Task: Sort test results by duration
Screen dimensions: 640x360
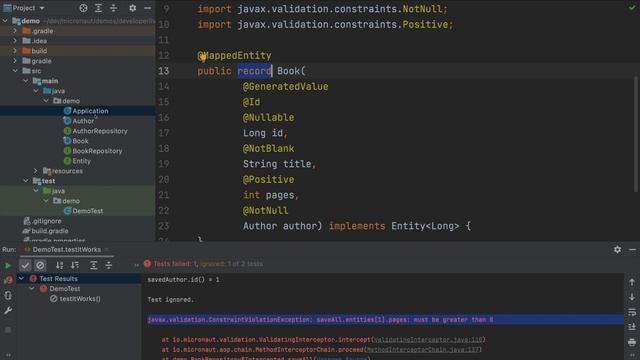Action: [75, 265]
